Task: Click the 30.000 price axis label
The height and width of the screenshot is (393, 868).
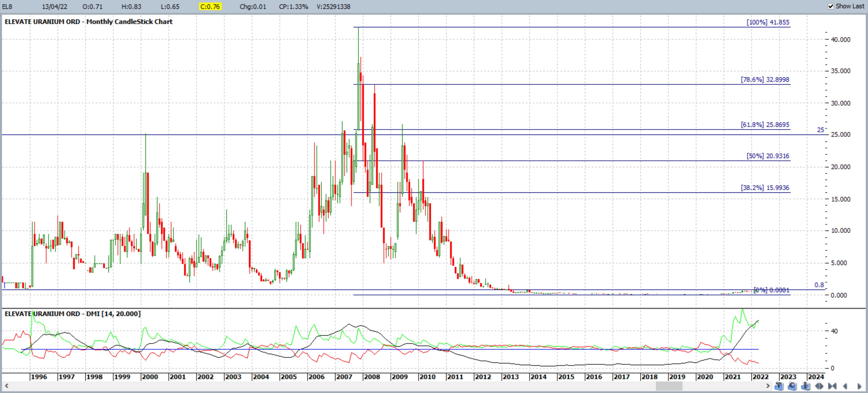Action: (840, 103)
